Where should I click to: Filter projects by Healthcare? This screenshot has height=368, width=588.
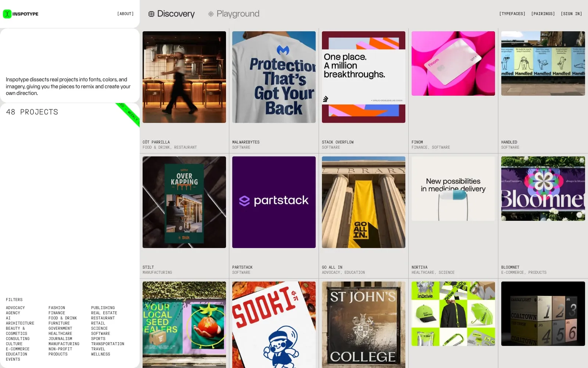(x=60, y=333)
